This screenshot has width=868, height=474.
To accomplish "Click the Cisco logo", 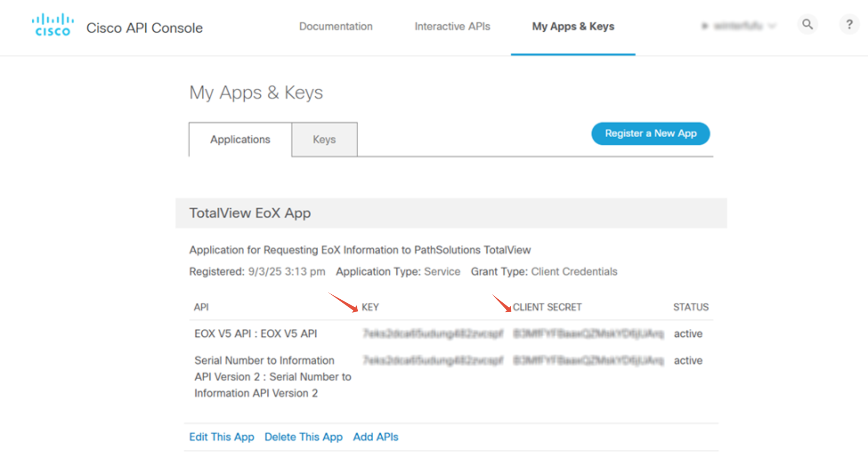I will tap(53, 25).
